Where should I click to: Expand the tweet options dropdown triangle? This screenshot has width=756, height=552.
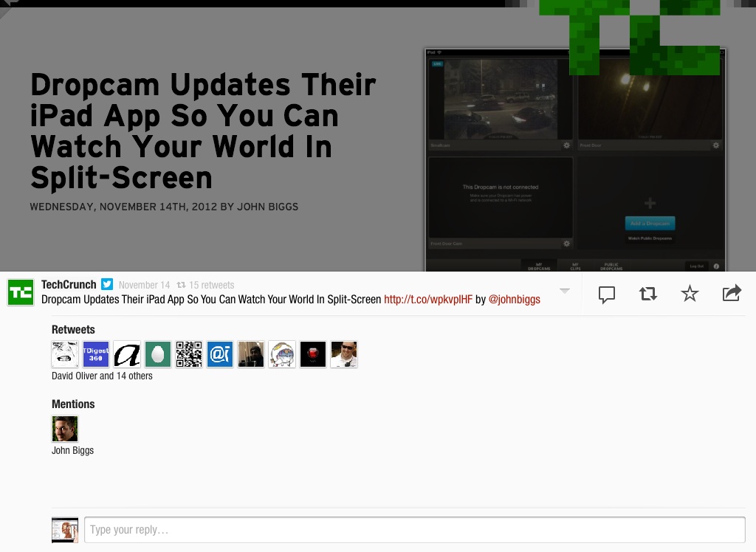pyautogui.click(x=565, y=291)
